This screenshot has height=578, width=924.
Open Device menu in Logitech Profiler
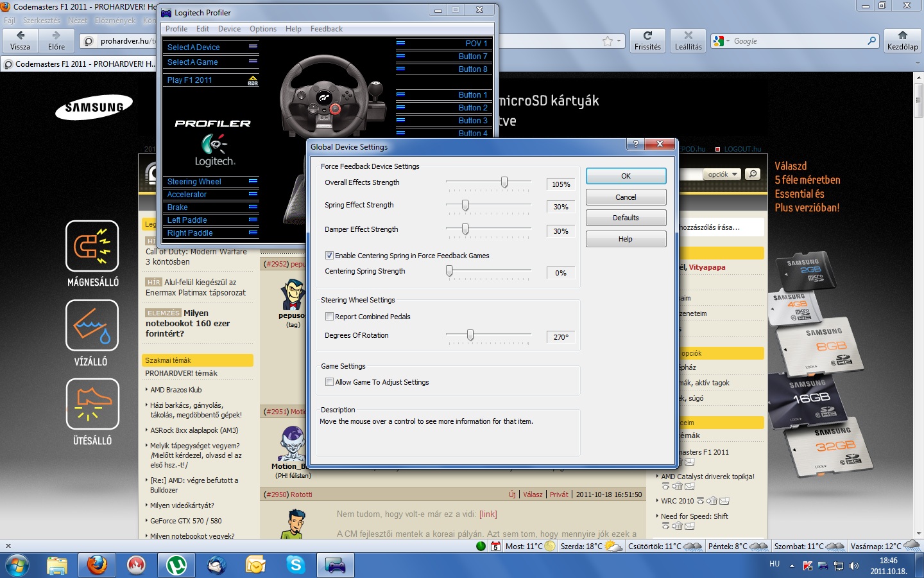tap(229, 29)
